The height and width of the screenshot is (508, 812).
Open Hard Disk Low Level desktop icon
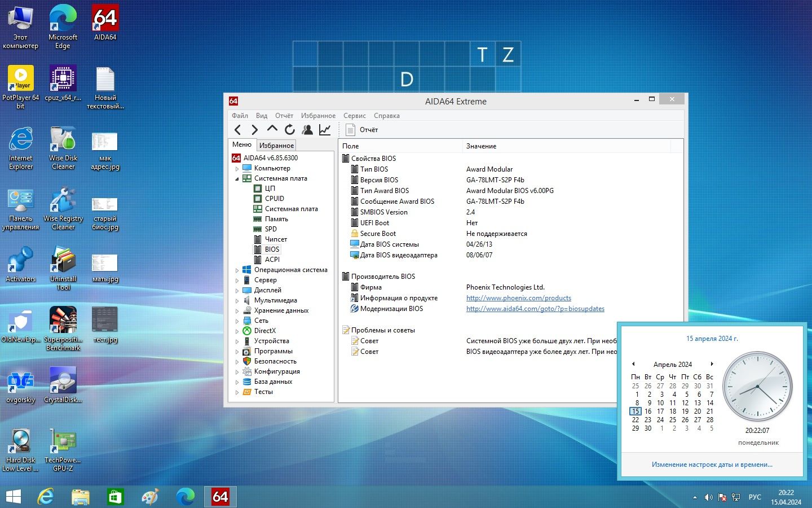click(x=21, y=450)
